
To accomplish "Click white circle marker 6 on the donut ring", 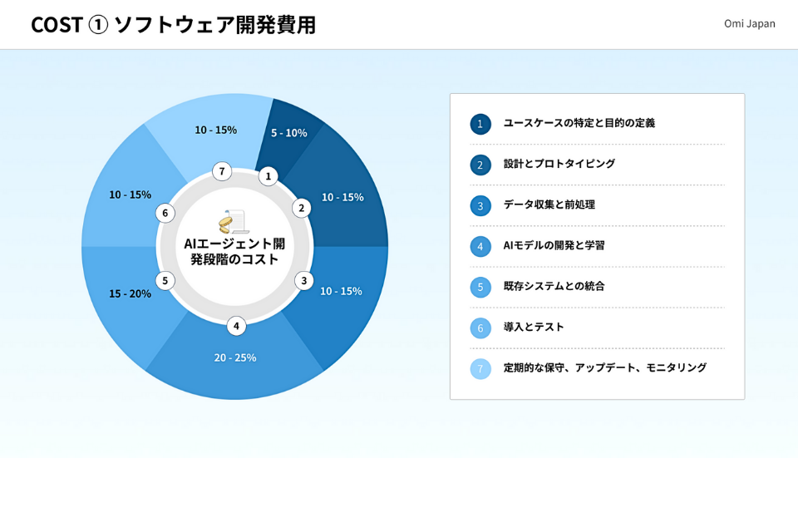I will coord(165,213).
